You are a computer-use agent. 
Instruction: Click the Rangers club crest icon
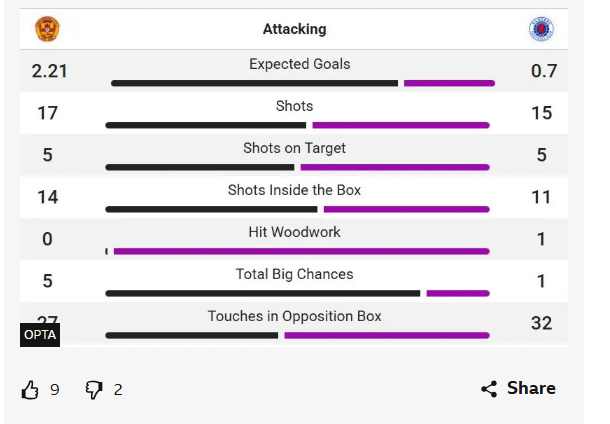point(541,29)
